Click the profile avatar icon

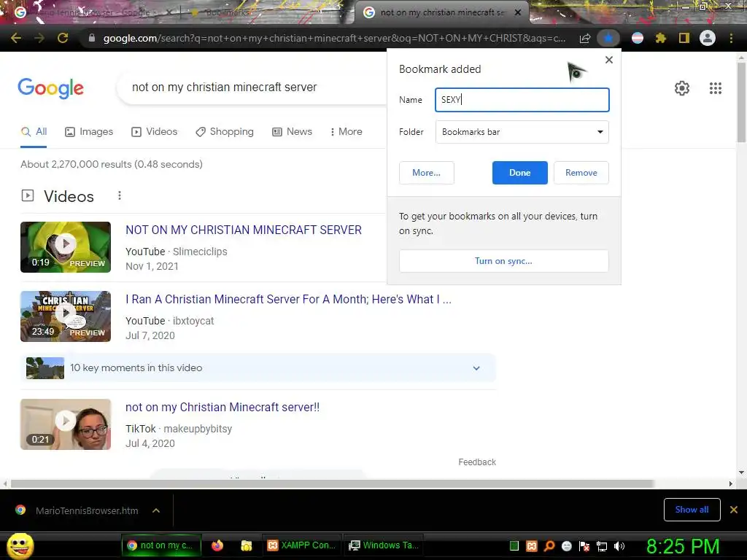[x=708, y=38]
